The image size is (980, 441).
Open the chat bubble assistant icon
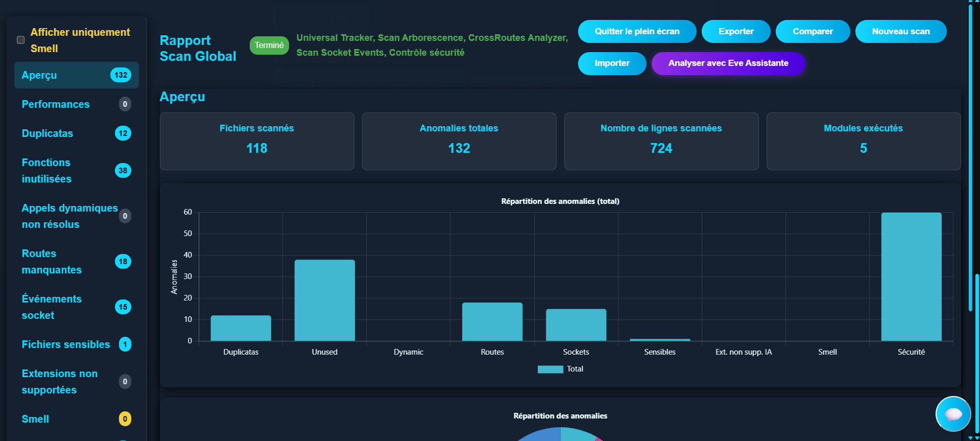tap(953, 414)
